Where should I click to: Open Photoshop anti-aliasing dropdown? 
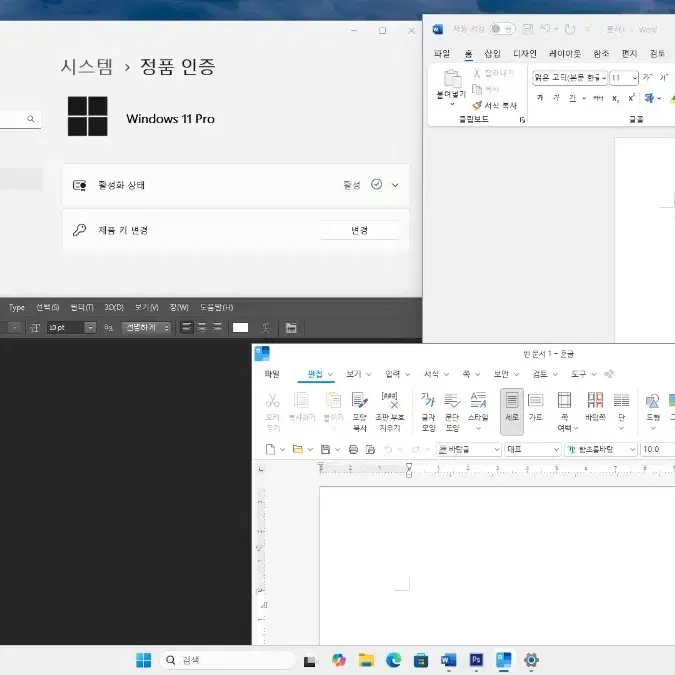(x=146, y=328)
